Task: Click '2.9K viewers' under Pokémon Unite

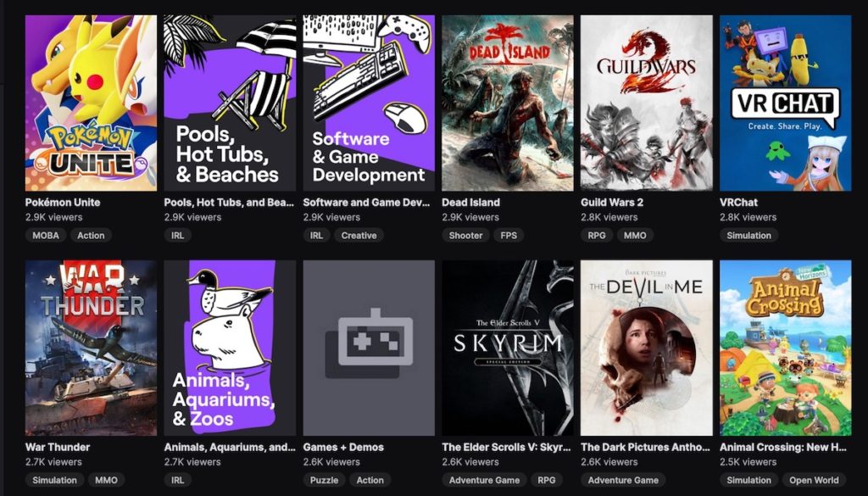Action: click(x=53, y=217)
